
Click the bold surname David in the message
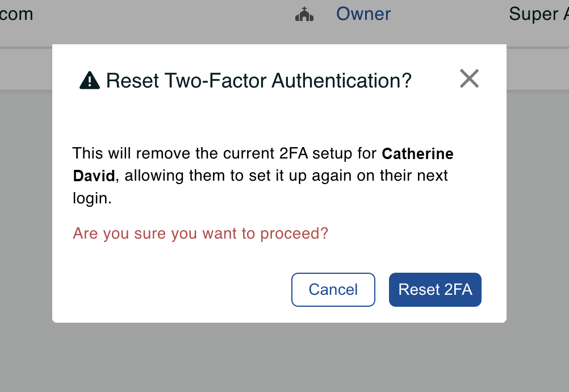[94, 176]
